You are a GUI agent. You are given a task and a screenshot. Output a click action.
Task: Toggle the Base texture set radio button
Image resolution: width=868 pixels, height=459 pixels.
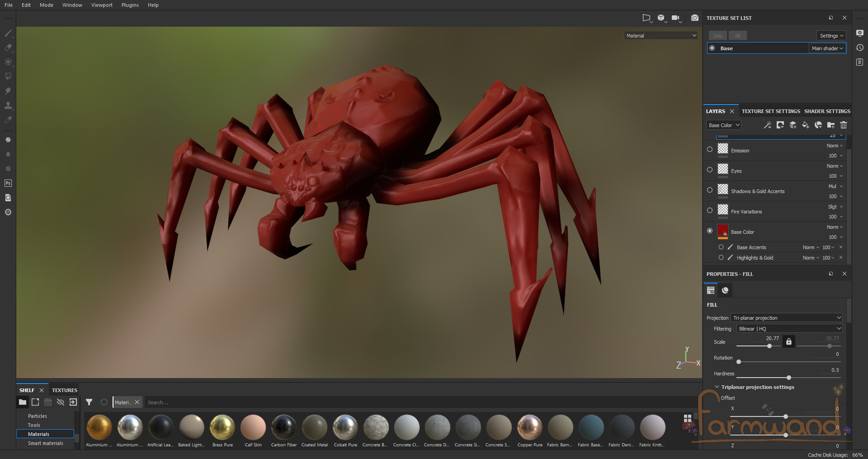tap(712, 48)
